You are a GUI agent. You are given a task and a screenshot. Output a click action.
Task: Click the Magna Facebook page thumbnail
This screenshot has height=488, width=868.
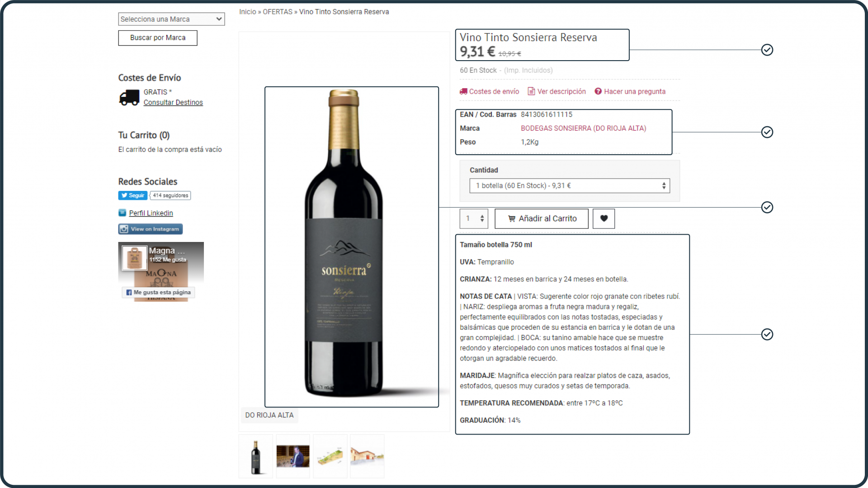pyautogui.click(x=135, y=258)
